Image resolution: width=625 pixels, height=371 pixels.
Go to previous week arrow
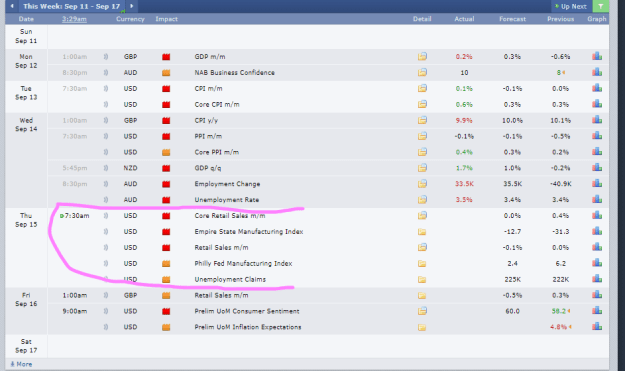[x=12, y=6]
